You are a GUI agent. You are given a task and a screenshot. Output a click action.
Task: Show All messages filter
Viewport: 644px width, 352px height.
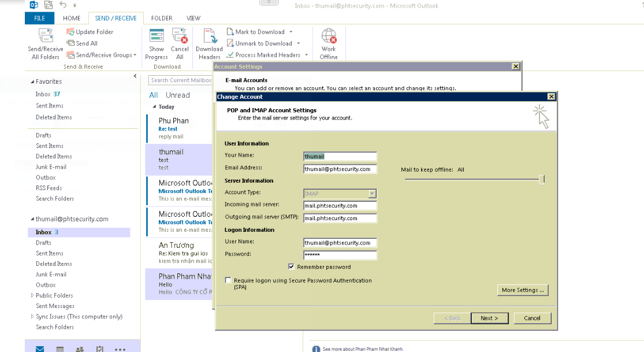154,95
